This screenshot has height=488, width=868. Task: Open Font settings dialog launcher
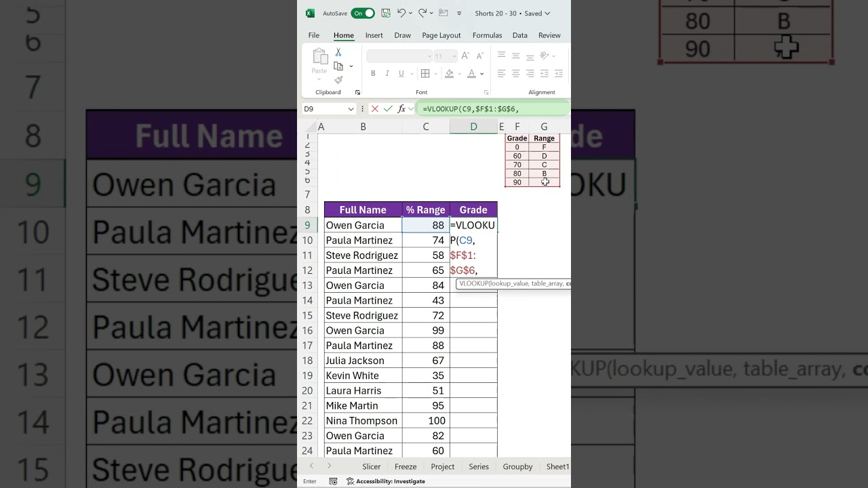pyautogui.click(x=486, y=92)
